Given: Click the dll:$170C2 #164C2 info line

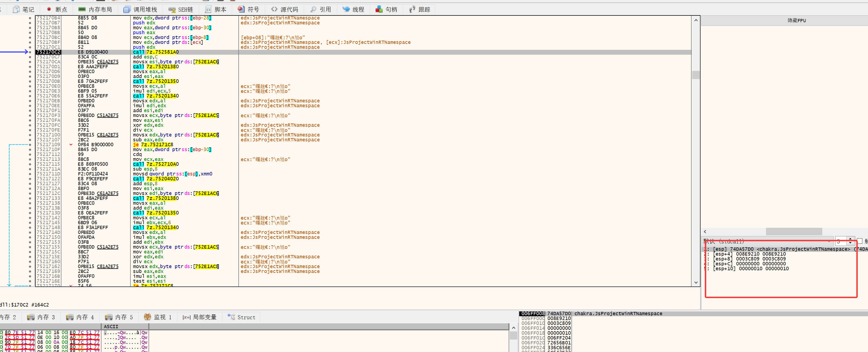Looking at the screenshot, I should tap(25, 305).
